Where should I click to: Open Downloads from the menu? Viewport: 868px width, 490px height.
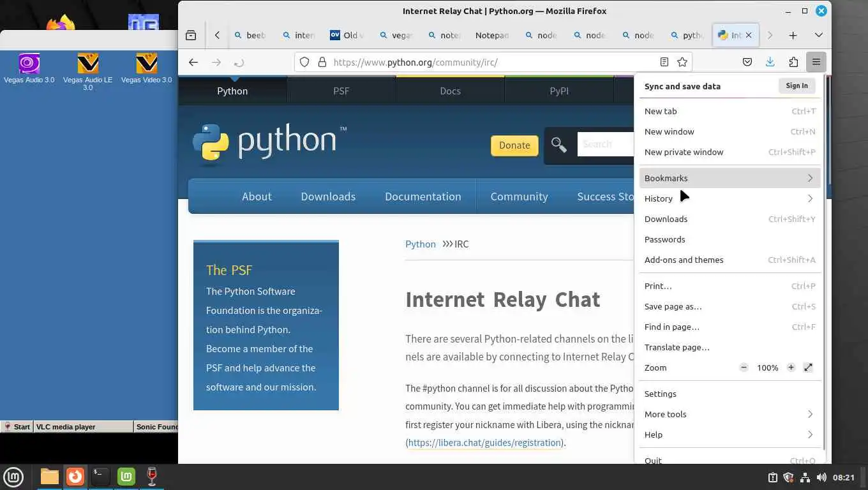pyautogui.click(x=730, y=219)
